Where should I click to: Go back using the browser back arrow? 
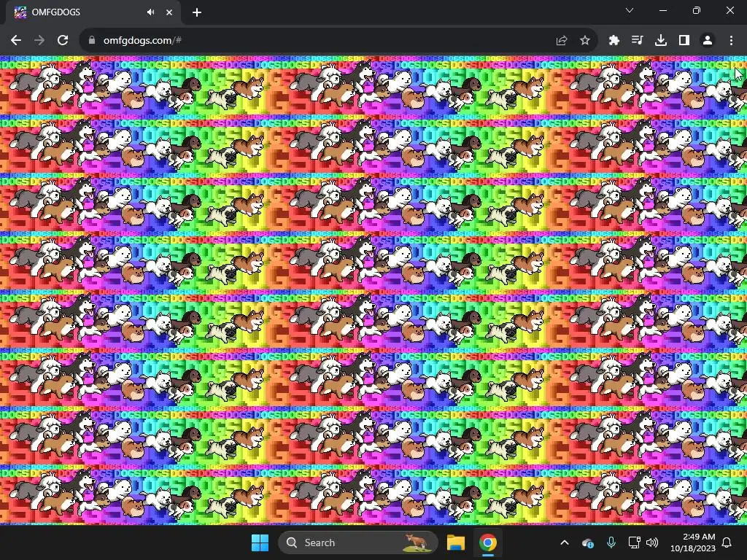click(x=16, y=41)
